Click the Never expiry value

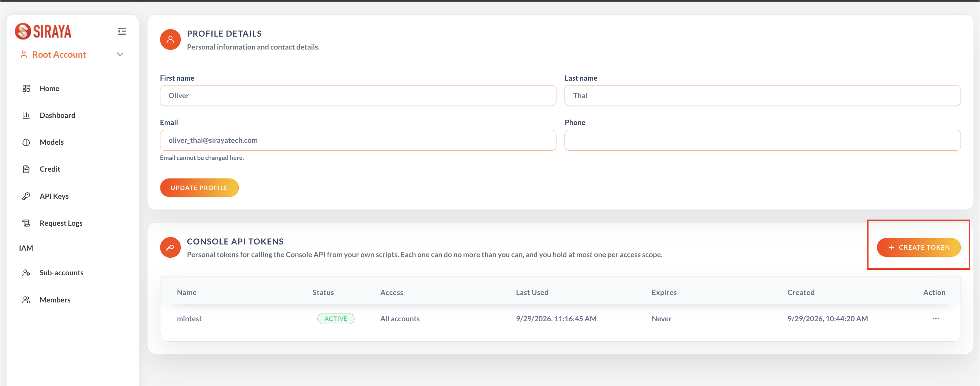[x=661, y=319]
